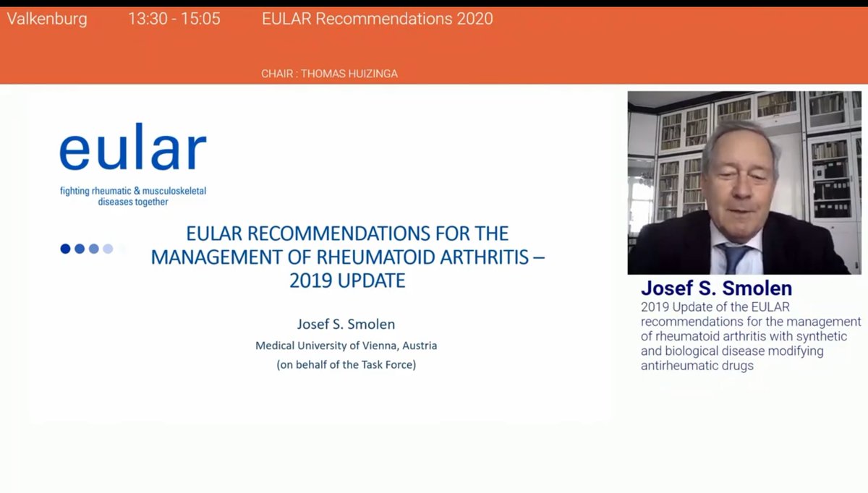This screenshot has height=493, width=868.
Task: Click the speaker webcam video thumbnail
Action: point(744,182)
